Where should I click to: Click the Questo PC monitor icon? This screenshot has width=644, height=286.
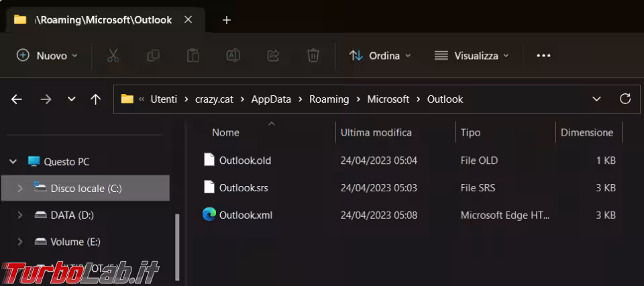[x=34, y=161]
